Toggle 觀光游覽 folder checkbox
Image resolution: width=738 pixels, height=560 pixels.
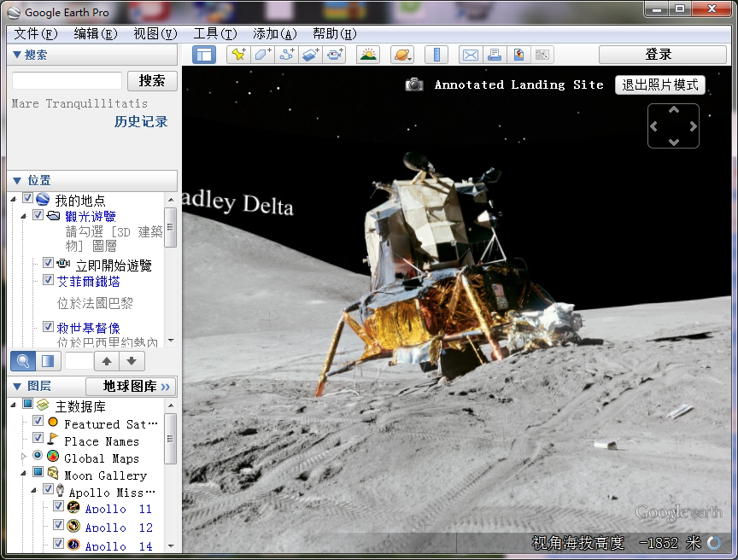click(x=38, y=215)
